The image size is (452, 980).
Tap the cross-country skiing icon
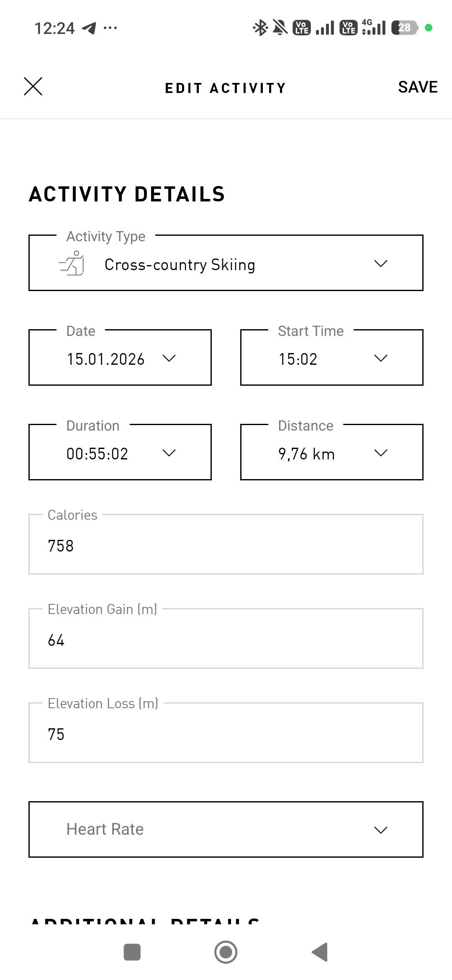pos(72,263)
